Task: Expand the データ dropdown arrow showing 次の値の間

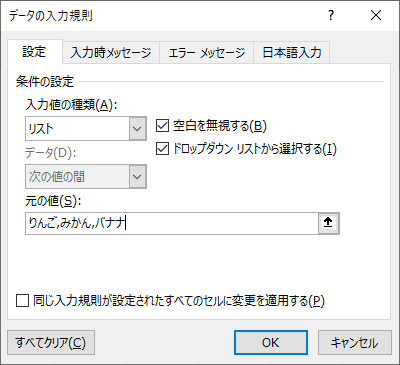Action: pos(138,176)
